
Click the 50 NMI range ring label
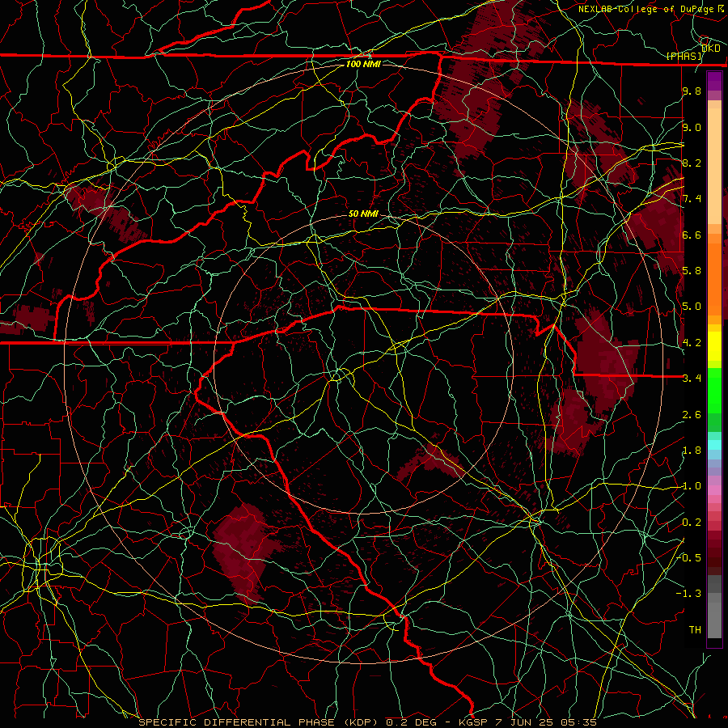[x=363, y=214]
